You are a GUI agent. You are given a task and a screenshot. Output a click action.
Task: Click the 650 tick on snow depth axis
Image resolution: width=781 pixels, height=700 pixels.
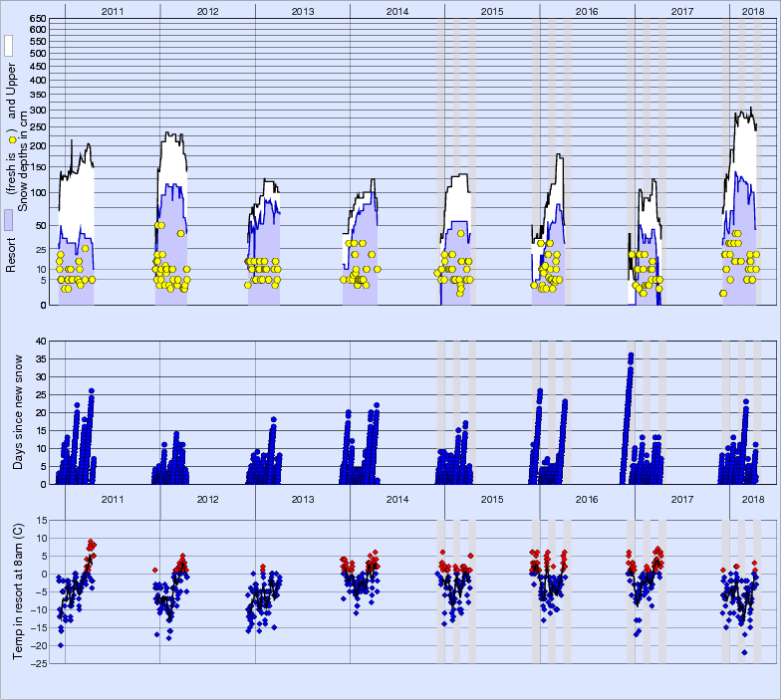pyautogui.click(x=37, y=19)
